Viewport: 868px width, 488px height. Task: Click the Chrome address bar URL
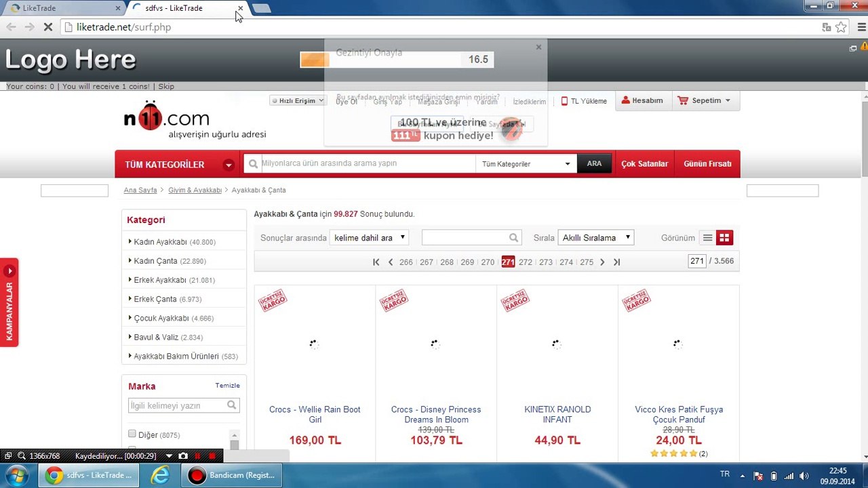[x=123, y=27]
